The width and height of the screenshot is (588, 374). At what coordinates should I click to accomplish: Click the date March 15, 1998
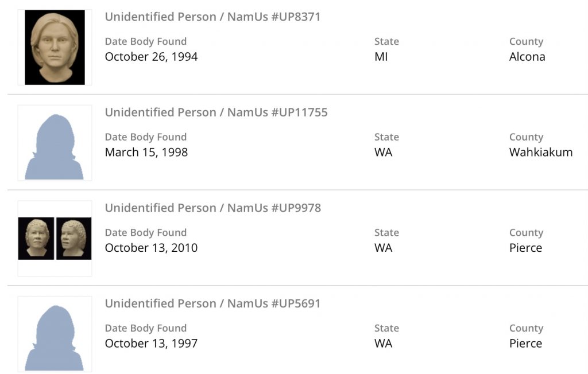click(146, 153)
